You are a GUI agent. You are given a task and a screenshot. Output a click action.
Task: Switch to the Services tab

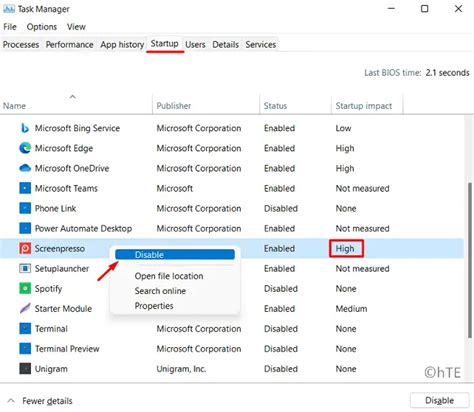coord(261,44)
